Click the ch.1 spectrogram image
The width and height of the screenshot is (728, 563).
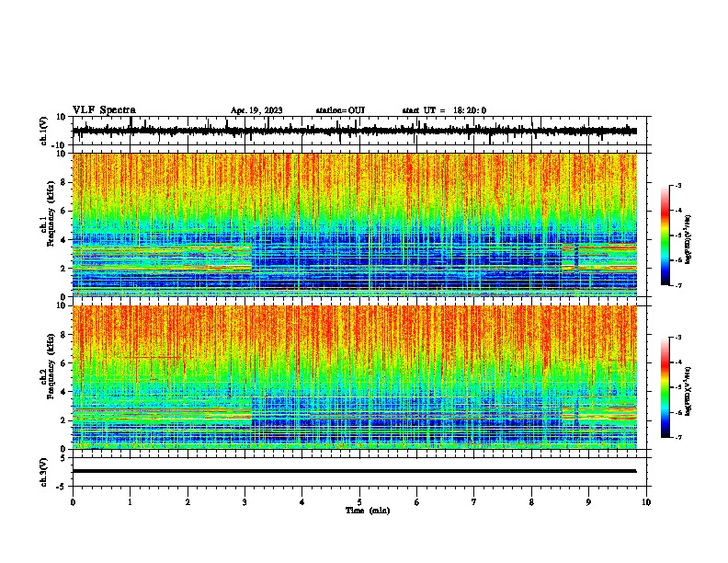[x=355, y=224]
